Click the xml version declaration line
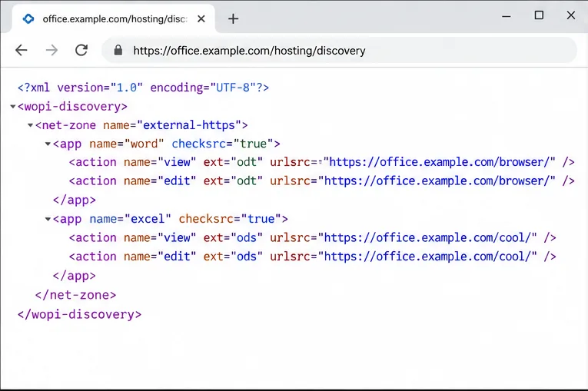Screen dimensions: 588x391 tap(143, 88)
